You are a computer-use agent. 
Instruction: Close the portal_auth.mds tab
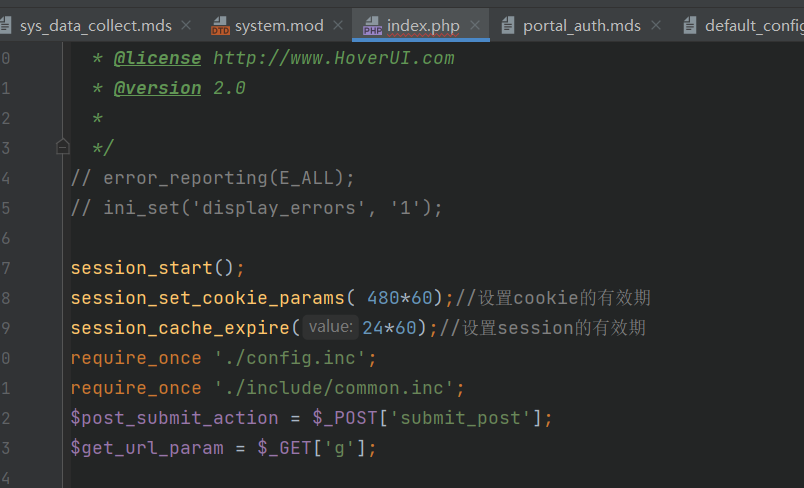(x=656, y=25)
